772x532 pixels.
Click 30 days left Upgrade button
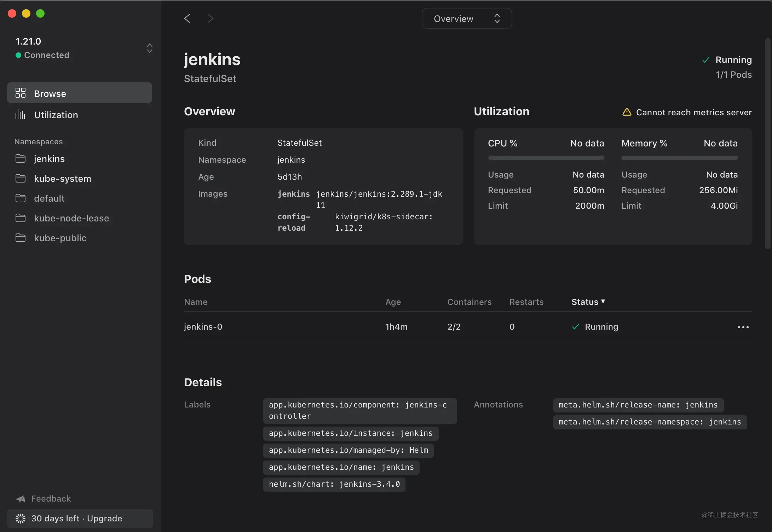(x=80, y=519)
